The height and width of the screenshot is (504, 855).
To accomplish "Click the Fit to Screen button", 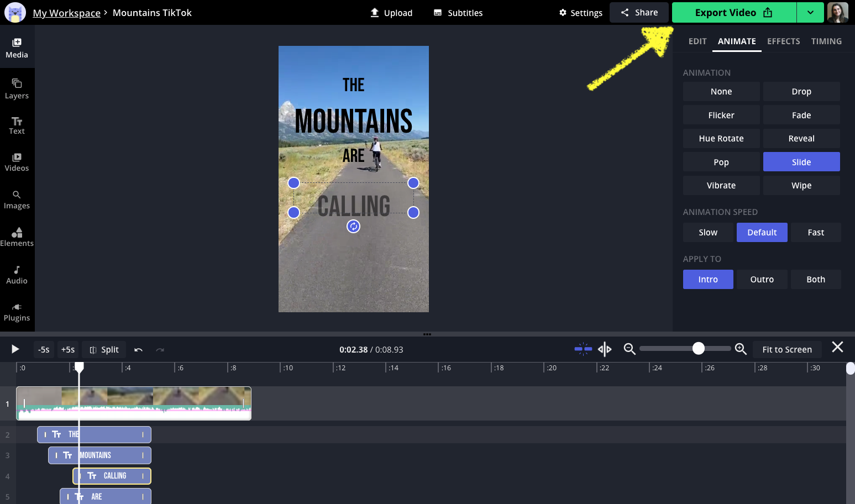I will pos(786,350).
